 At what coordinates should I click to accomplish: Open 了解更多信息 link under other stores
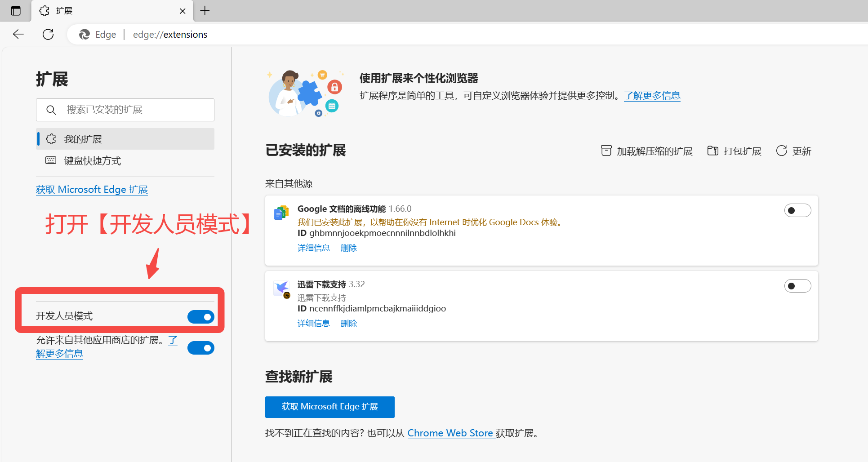pyautogui.click(x=59, y=354)
